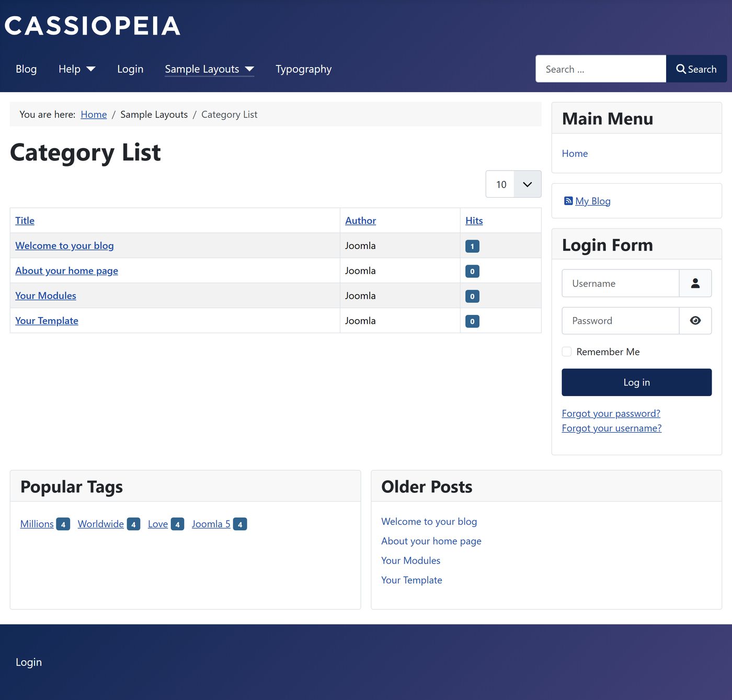This screenshot has height=700, width=732.
Task: Select the Millions tag
Action: click(37, 524)
